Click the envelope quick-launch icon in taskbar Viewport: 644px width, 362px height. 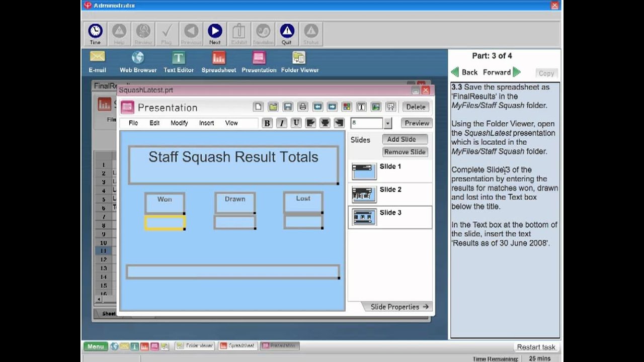pos(124,346)
